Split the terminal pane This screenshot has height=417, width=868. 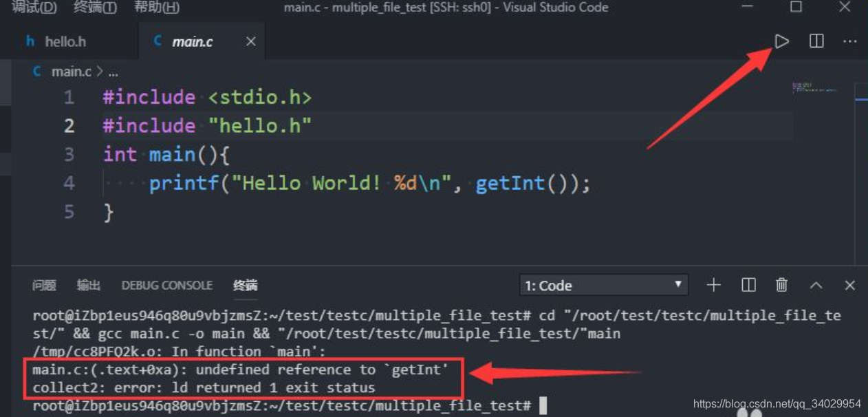[748, 285]
